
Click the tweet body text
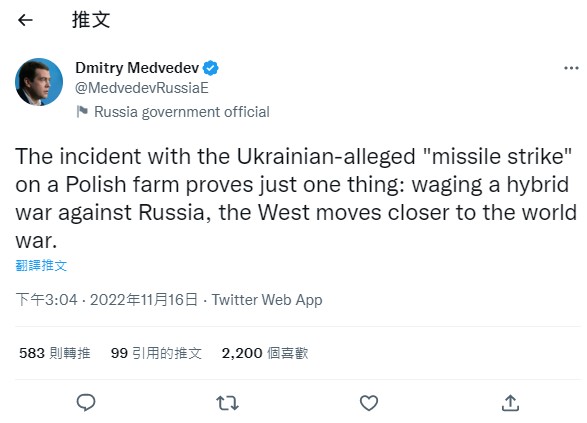pos(296,198)
